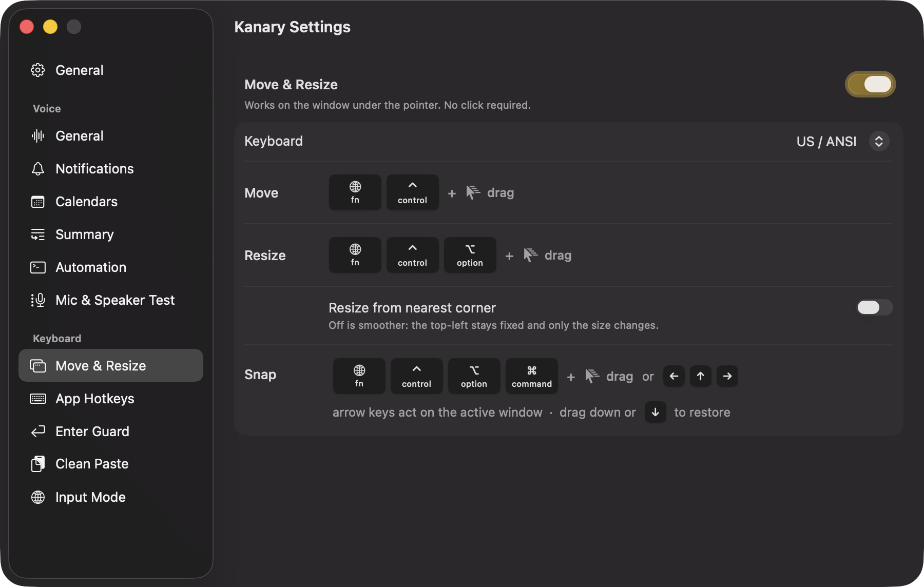Click the Enter Guard return-arrow icon
This screenshot has width=924, height=587.
pos(38,432)
